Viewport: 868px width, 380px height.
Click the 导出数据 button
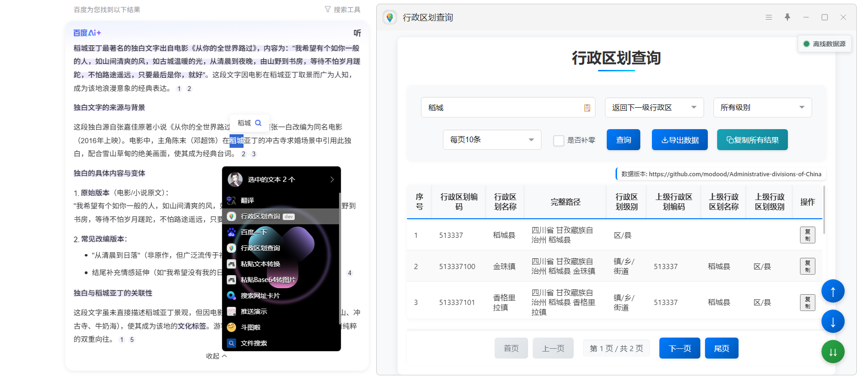(680, 140)
